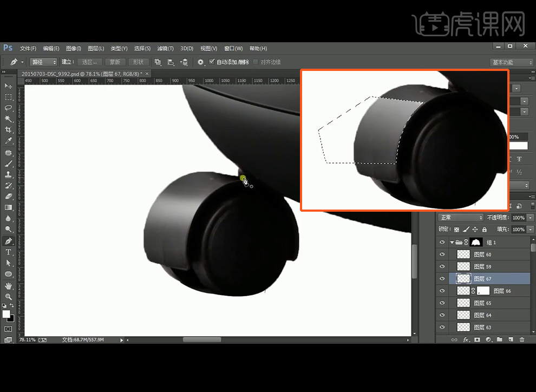The image size is (536, 392).
Task: Hide layer 图层 67
Action: [x=442, y=278]
